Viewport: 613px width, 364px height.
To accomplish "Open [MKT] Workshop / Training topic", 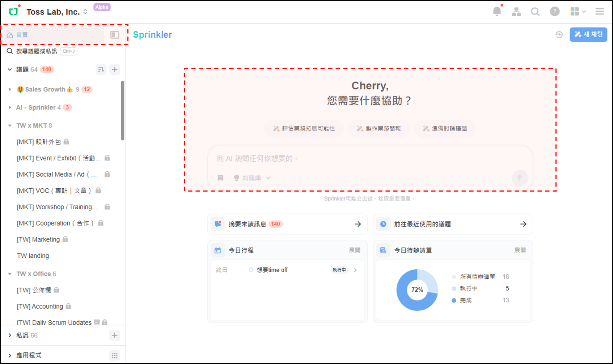I will 63,207.
